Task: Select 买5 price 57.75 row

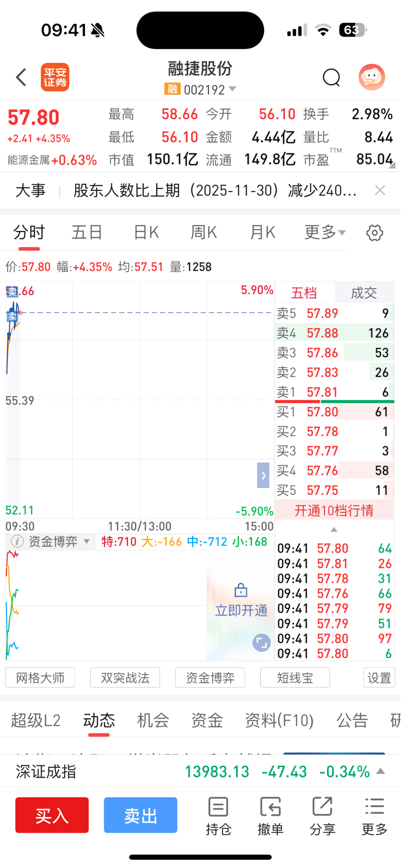Action: [x=334, y=491]
